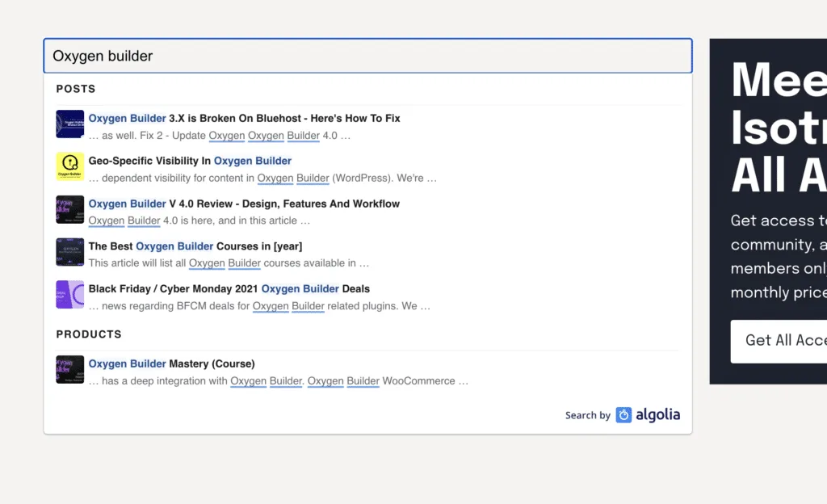Click the purple Black Friday deals thumbnail
Image resolution: width=827 pixels, height=504 pixels.
click(x=70, y=295)
